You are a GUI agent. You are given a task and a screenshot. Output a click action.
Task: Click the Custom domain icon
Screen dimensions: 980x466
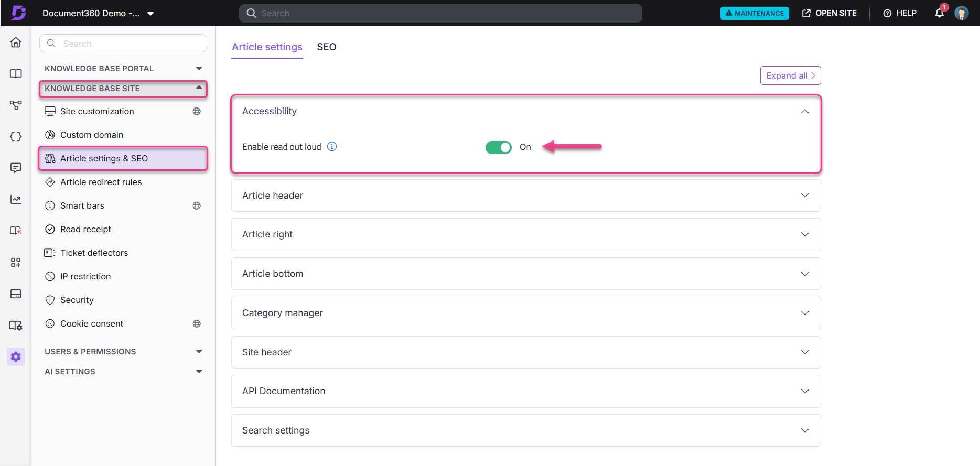click(x=50, y=135)
